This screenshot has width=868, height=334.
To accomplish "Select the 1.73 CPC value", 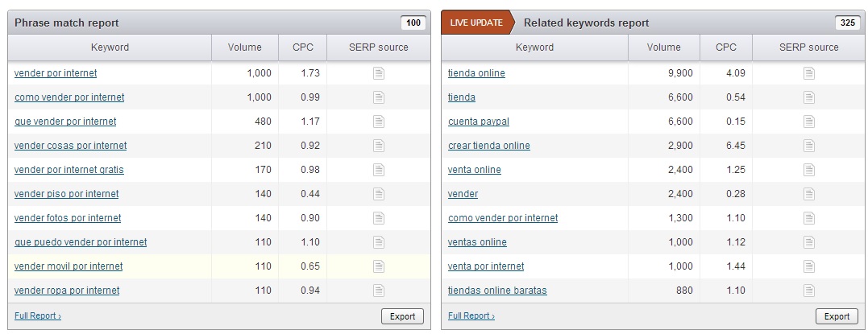I will (310, 73).
